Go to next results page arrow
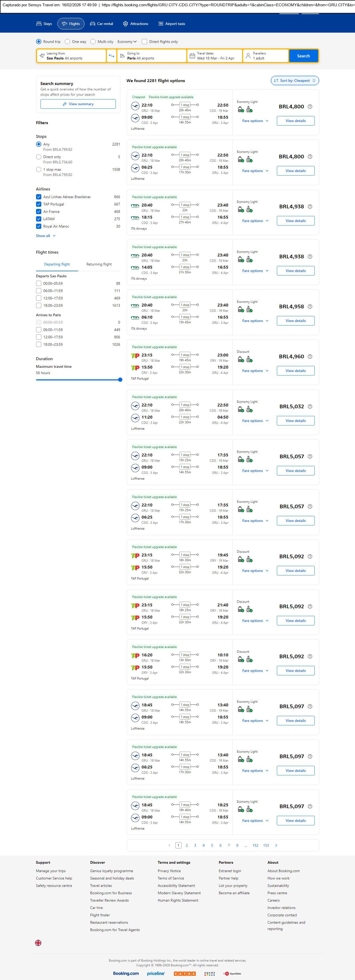Screen dimensions: 355x980 276,845
